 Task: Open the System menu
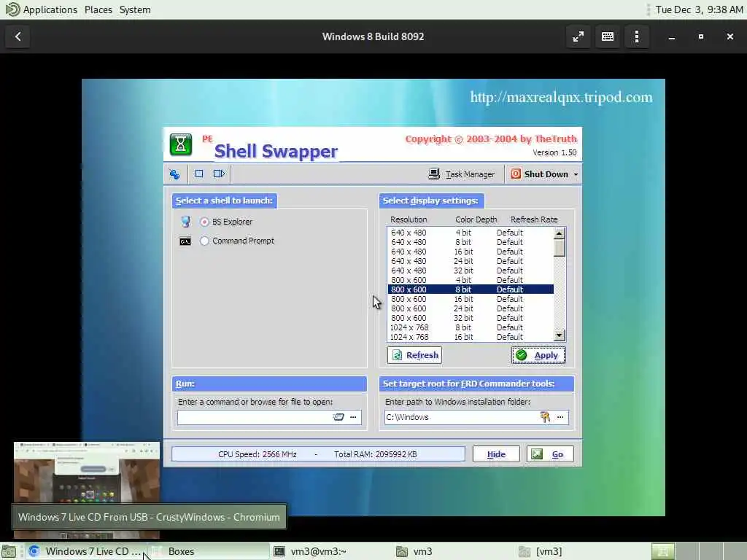tap(135, 9)
